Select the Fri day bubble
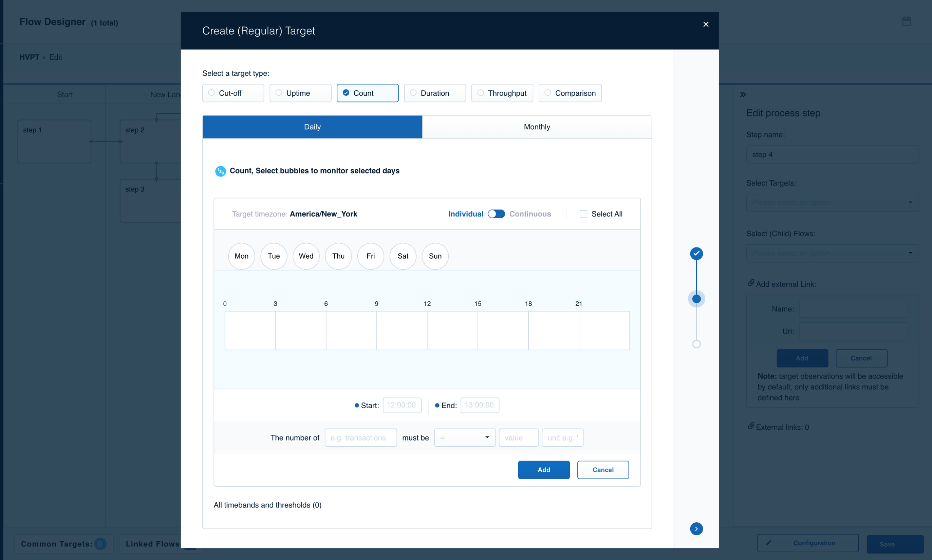Image resolution: width=932 pixels, height=560 pixels. point(370,256)
